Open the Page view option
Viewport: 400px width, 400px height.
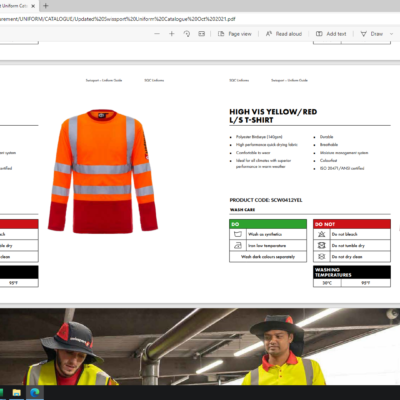235,34
